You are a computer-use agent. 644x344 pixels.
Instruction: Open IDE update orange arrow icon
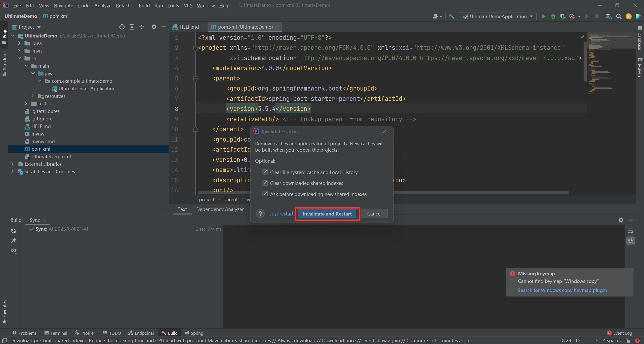click(x=628, y=16)
